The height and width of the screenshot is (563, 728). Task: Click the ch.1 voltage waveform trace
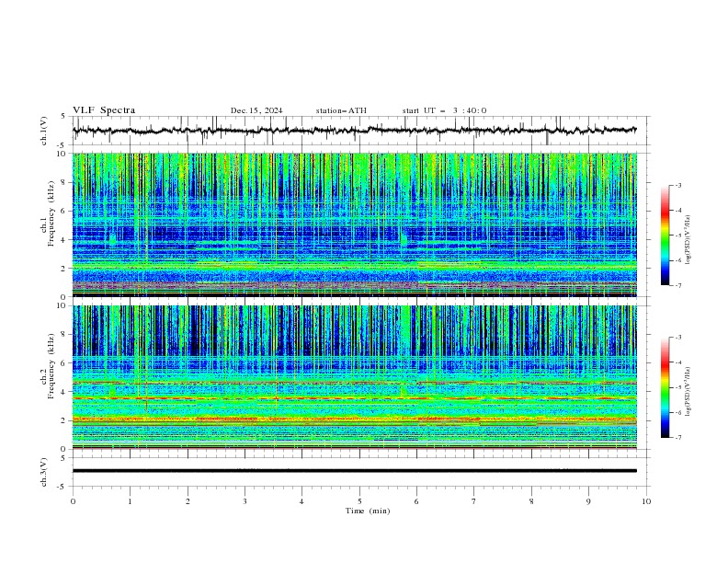click(355, 131)
